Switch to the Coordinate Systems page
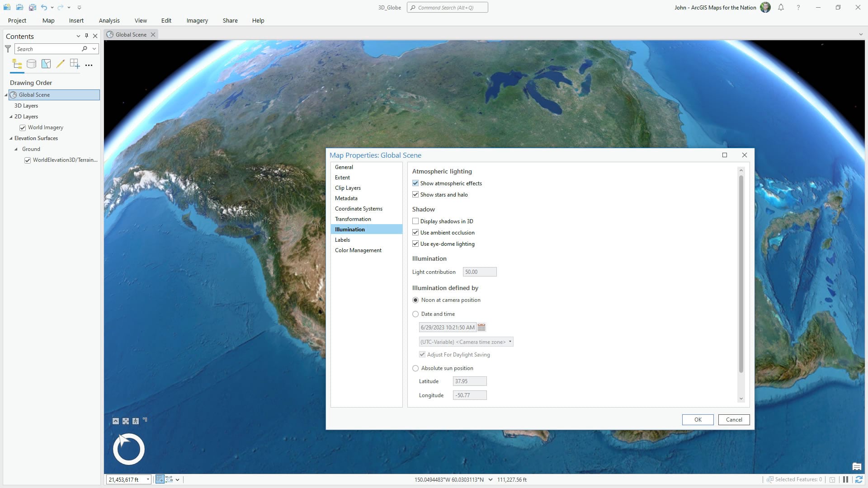 (x=359, y=209)
